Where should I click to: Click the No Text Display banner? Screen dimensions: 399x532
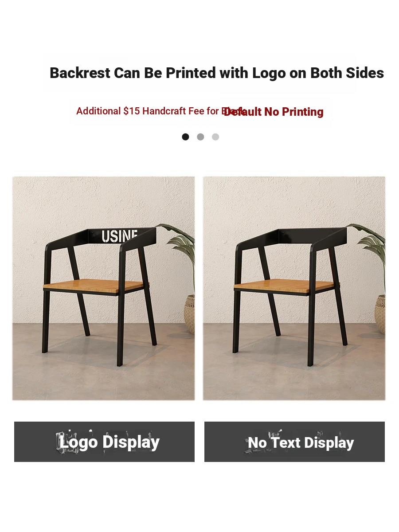click(x=294, y=442)
